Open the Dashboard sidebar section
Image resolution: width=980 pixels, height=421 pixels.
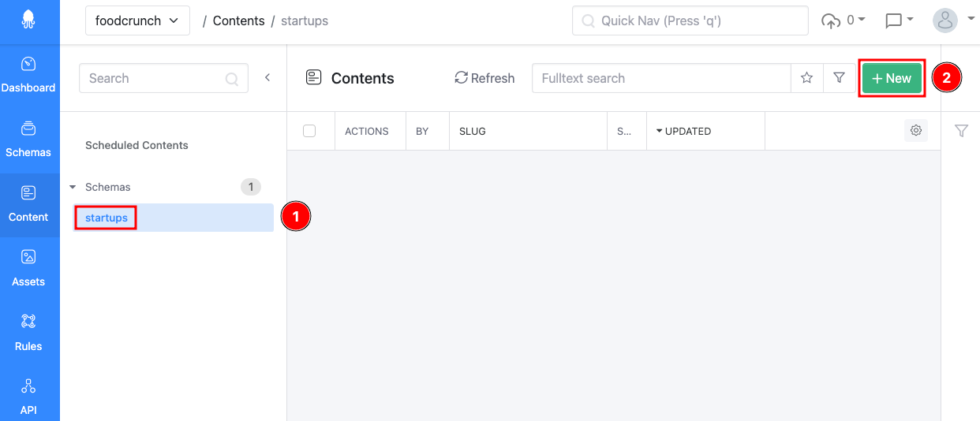(x=28, y=75)
